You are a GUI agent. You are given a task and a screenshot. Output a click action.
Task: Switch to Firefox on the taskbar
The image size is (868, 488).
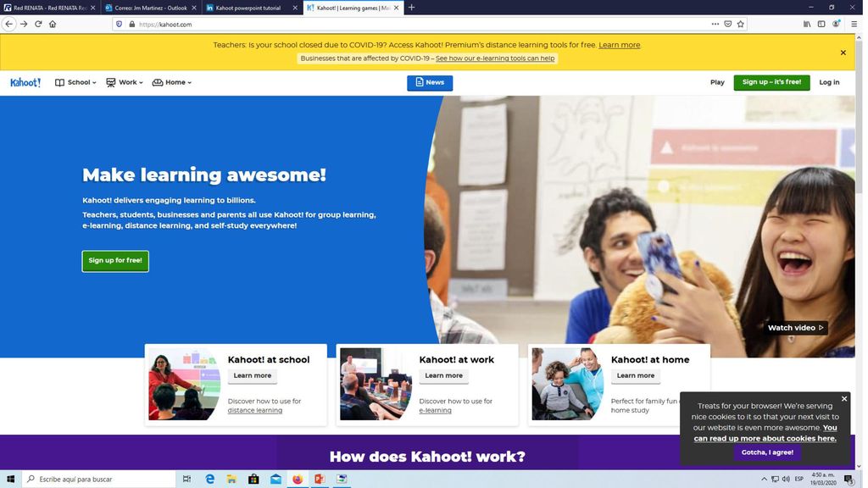(x=298, y=479)
